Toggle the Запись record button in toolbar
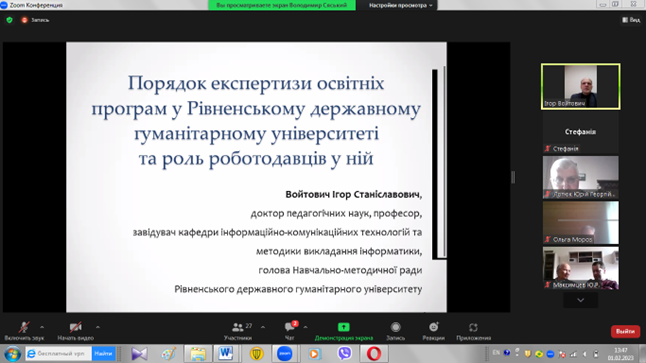Image resolution: width=646 pixels, height=363 pixels. coord(396,331)
